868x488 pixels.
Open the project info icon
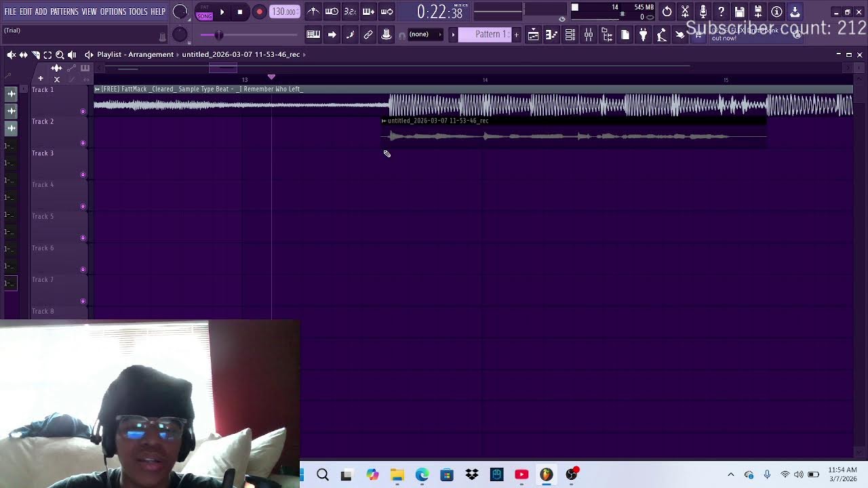776,12
